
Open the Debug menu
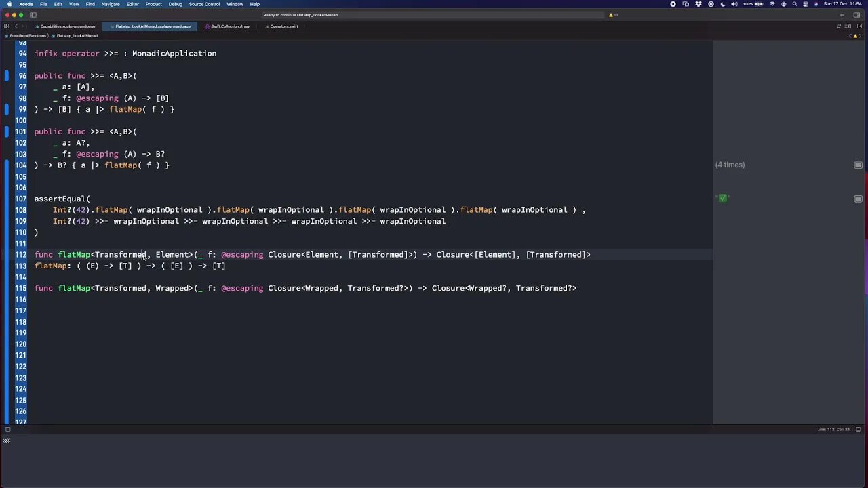click(175, 4)
